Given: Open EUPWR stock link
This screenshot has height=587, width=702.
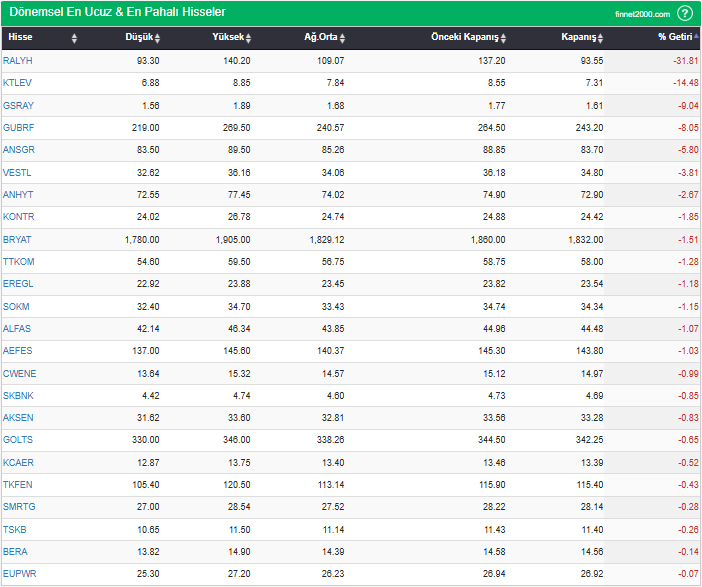Looking at the screenshot, I should pyautogui.click(x=20, y=574).
